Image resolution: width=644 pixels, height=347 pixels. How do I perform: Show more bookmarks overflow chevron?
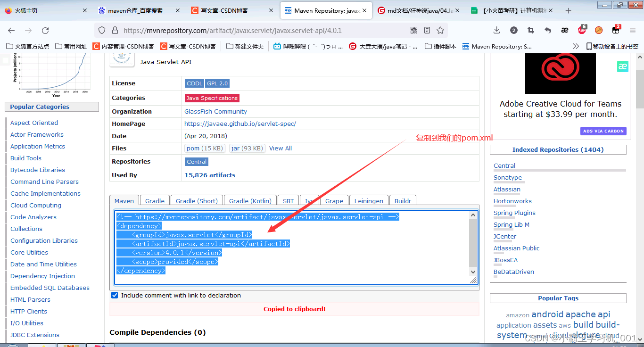click(x=576, y=46)
